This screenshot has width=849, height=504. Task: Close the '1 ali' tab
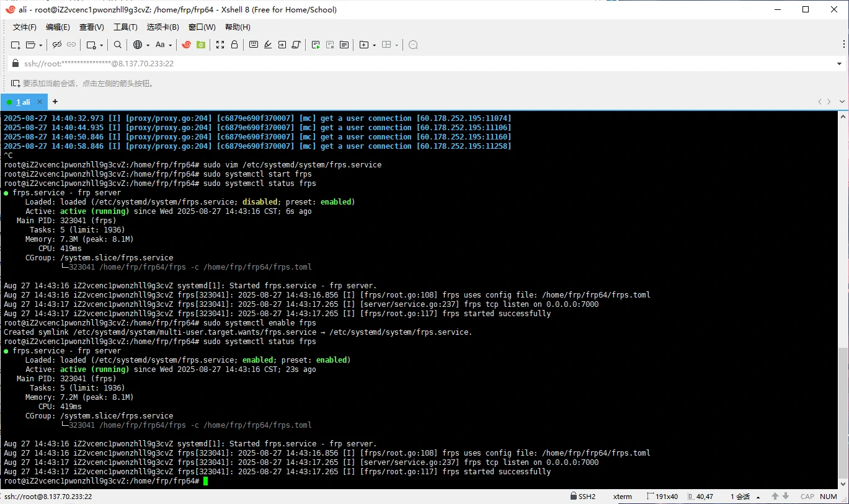(40, 102)
